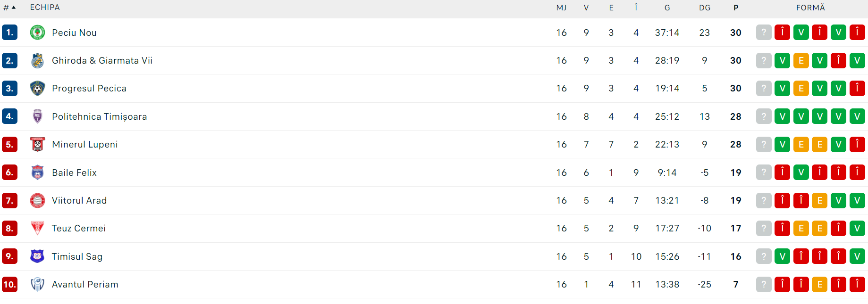868x304 pixels.
Task: Click the Avantul Periam club crest
Action: 37,284
